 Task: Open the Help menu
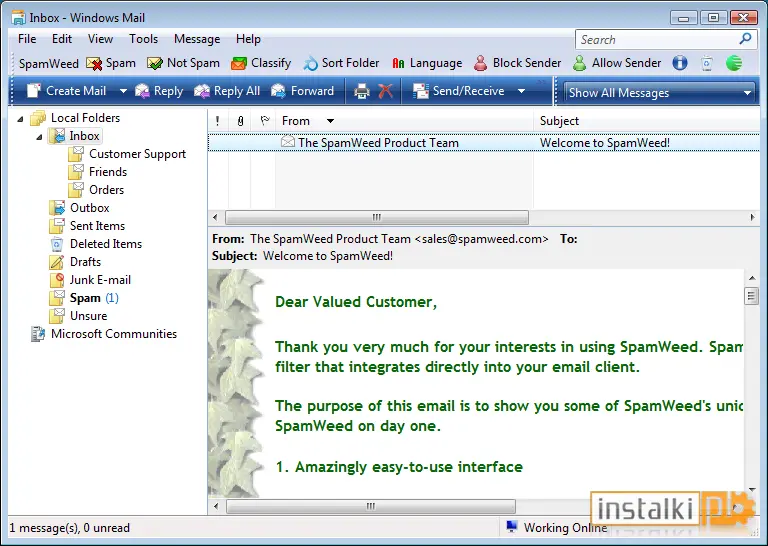pyautogui.click(x=248, y=39)
